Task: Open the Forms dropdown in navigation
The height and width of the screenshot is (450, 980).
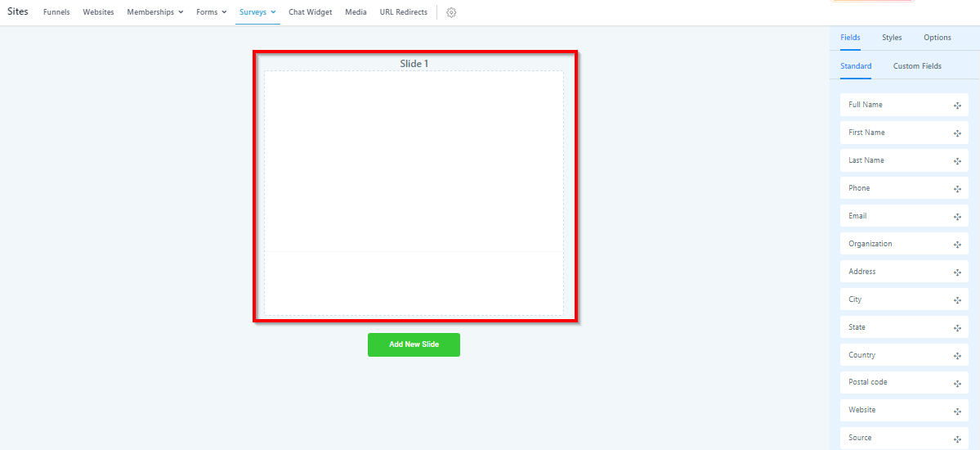Action: click(211, 12)
